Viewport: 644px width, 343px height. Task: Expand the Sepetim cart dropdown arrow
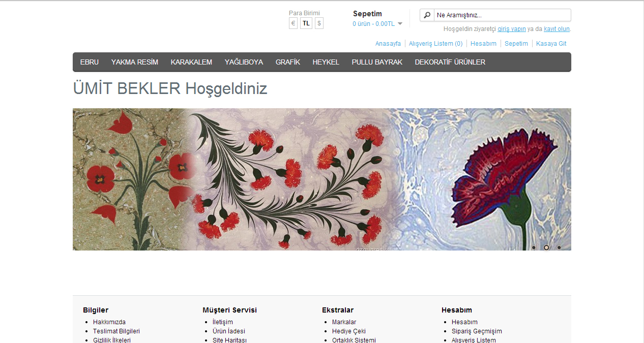[x=400, y=24]
